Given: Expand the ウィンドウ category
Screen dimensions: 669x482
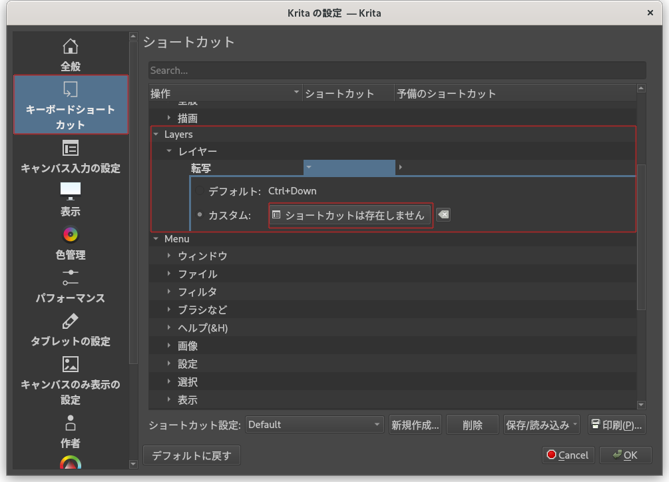Looking at the screenshot, I should coord(169,256).
